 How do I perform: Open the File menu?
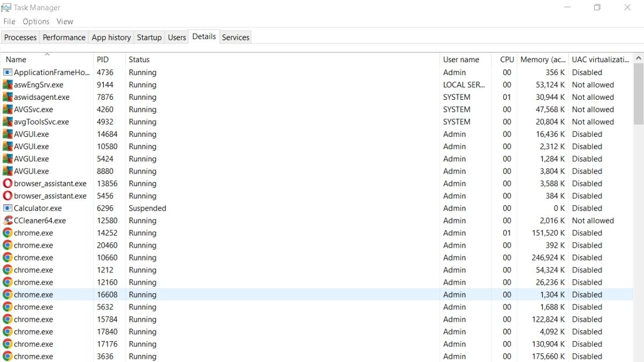tap(9, 21)
